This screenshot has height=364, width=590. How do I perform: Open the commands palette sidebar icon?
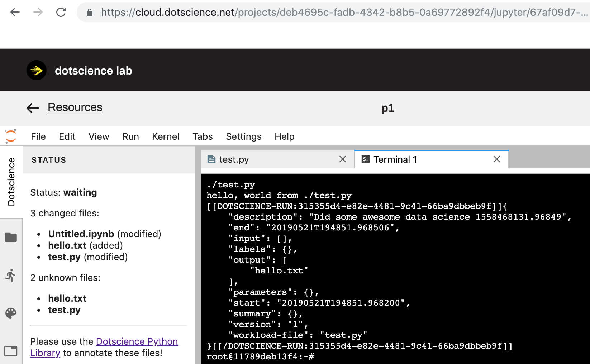11,313
